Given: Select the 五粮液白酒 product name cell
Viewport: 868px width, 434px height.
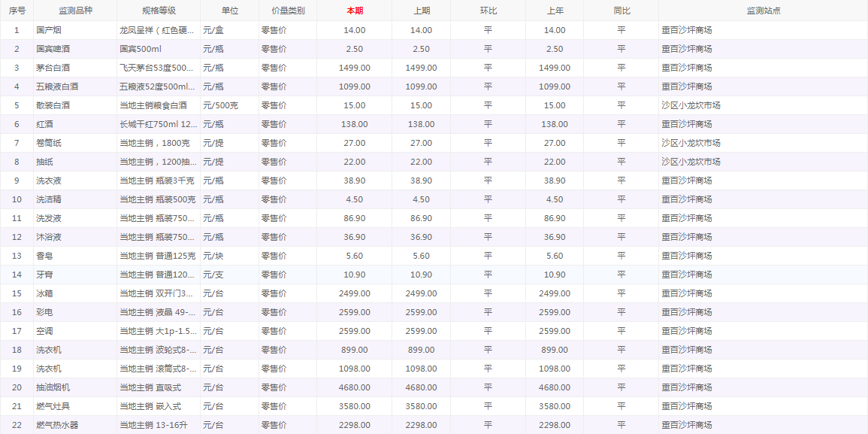Looking at the screenshot, I should tap(57, 86).
